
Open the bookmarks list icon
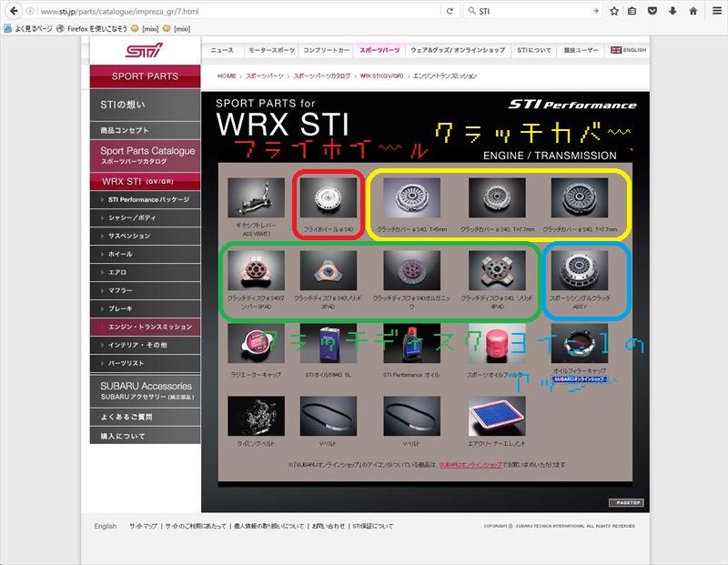point(632,11)
